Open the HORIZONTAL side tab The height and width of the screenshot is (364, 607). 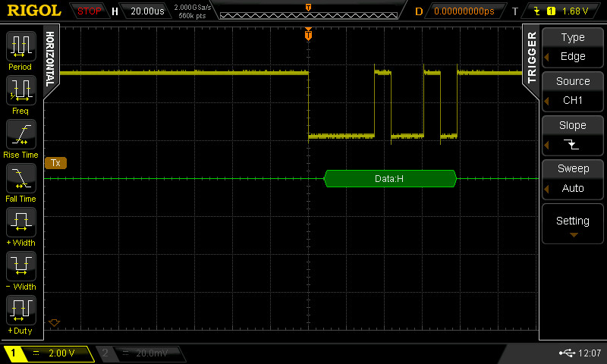pos(50,56)
